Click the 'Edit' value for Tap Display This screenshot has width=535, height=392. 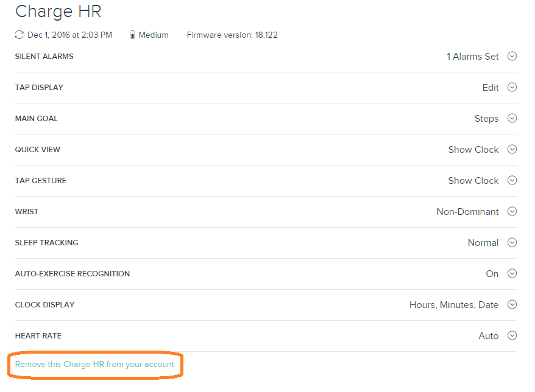pos(491,88)
